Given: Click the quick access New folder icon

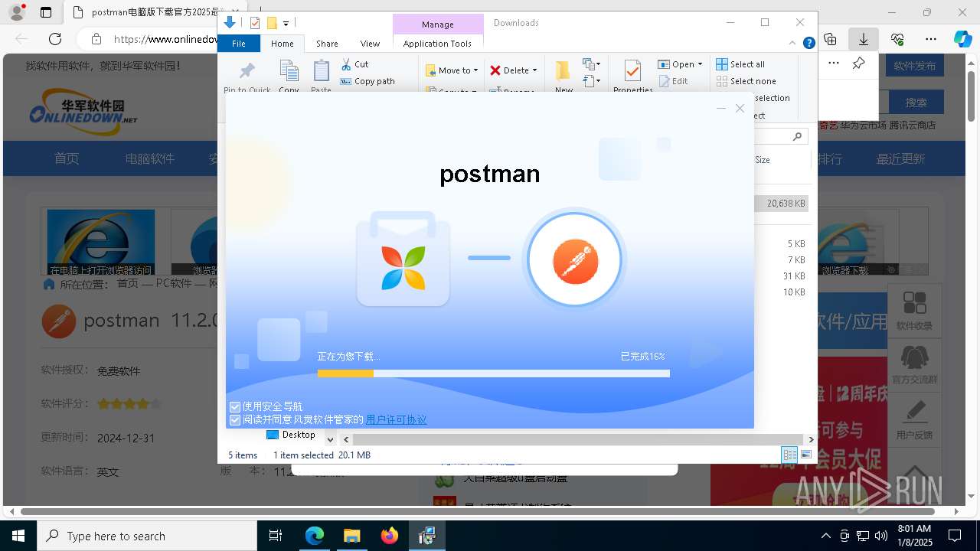Looking at the screenshot, I should coord(271,23).
